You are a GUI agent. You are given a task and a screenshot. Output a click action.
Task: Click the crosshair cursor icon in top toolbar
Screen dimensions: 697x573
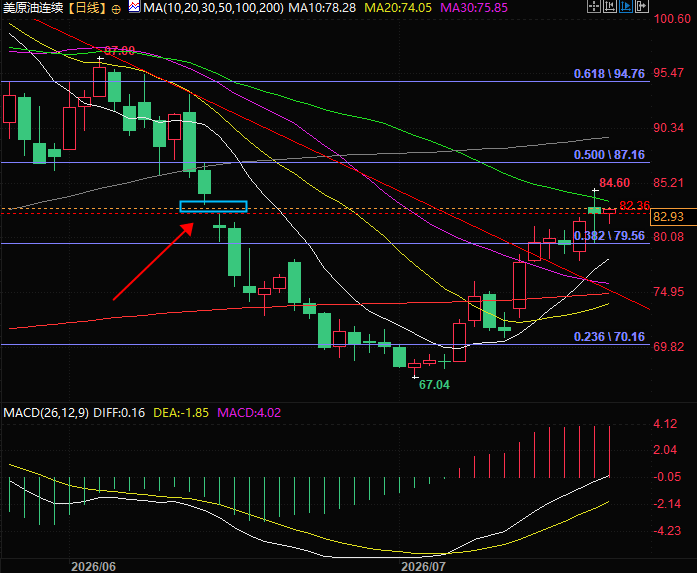tap(593, 6)
